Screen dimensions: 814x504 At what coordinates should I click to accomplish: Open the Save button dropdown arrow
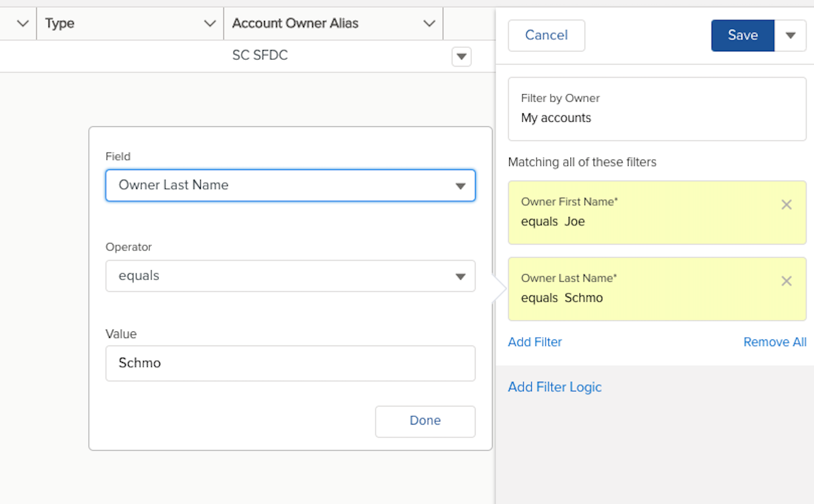click(791, 35)
